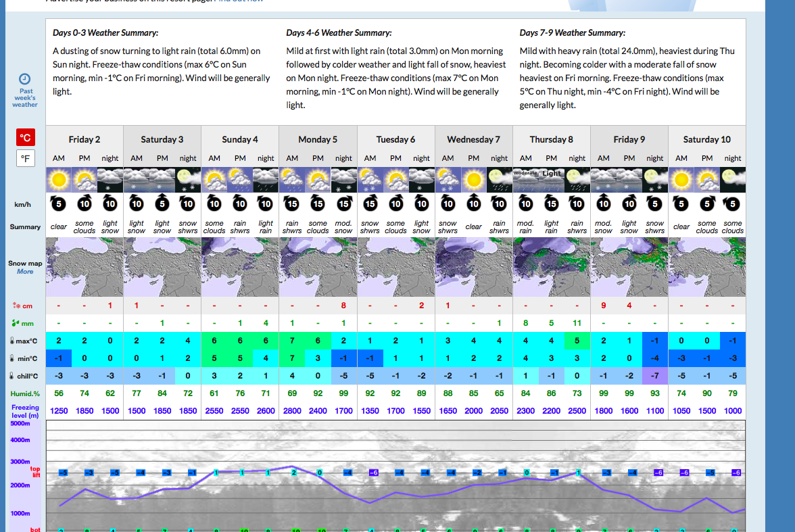Select the Sunday 4 day header
The height and width of the screenshot is (532, 795).
(x=240, y=139)
